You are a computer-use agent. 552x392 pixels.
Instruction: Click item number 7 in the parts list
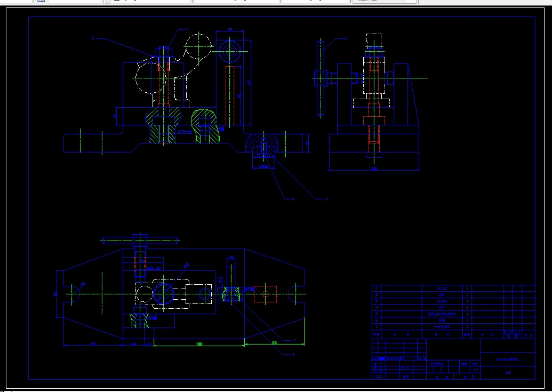click(x=377, y=289)
